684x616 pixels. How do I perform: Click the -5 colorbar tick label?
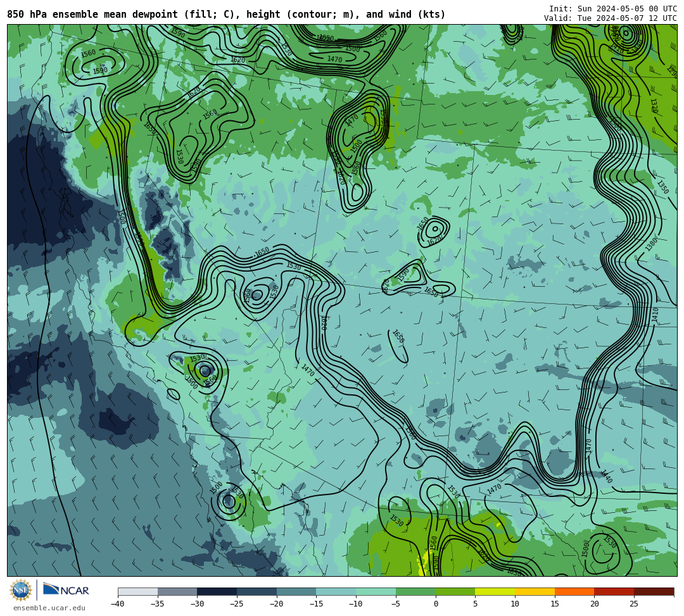[396, 604]
